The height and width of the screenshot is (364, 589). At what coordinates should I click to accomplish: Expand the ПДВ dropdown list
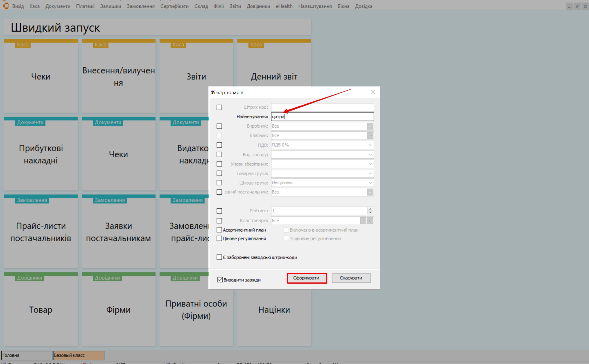tap(370, 145)
